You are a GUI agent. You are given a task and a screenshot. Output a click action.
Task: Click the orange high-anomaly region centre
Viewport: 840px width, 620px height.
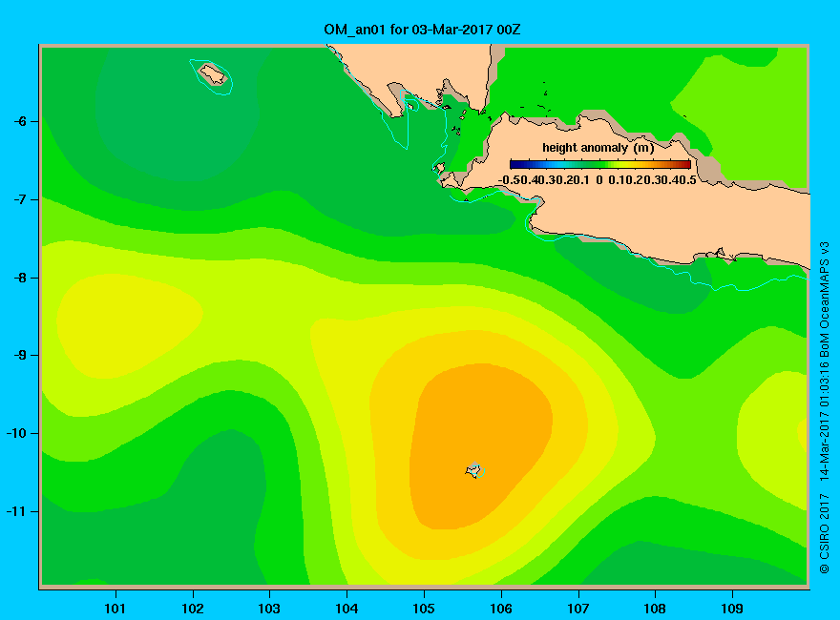(480, 444)
